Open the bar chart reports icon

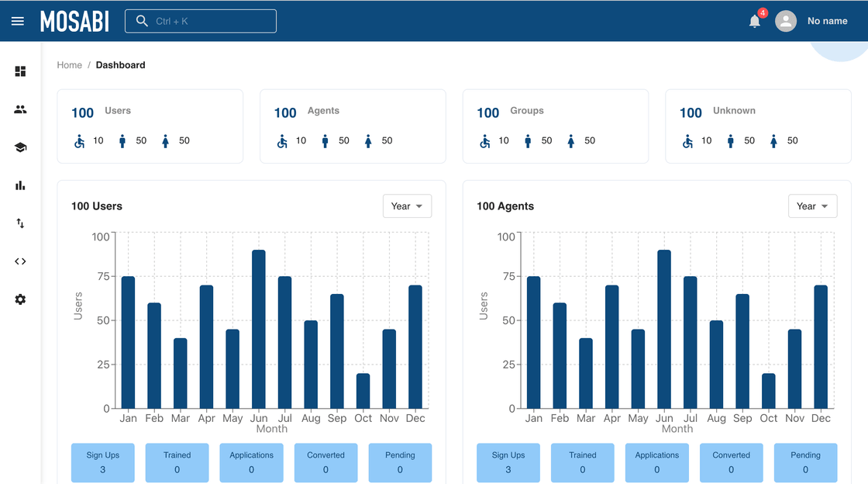[x=20, y=185]
